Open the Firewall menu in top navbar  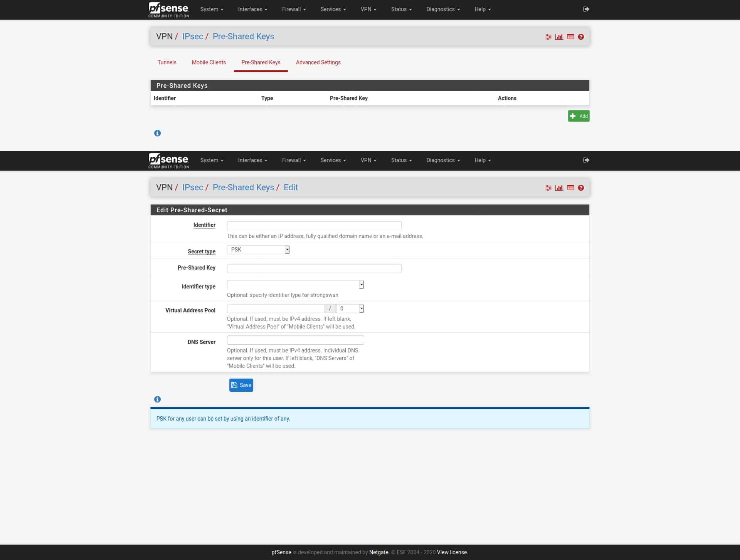click(294, 9)
